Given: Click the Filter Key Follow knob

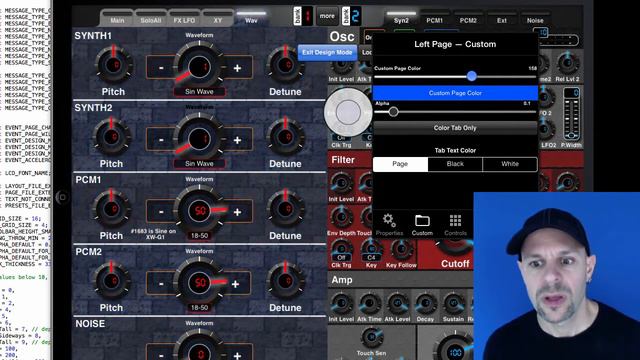Looking at the screenshot, I should pos(402,249).
